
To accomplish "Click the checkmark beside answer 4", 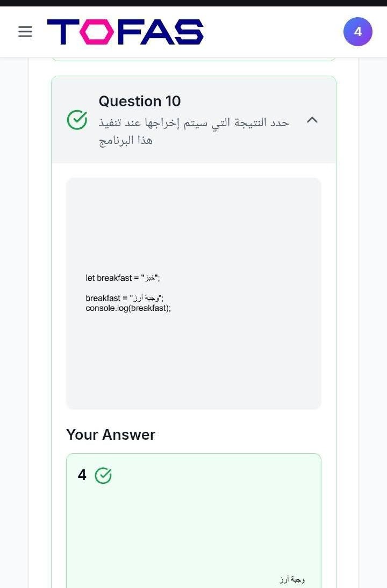I will point(103,475).
